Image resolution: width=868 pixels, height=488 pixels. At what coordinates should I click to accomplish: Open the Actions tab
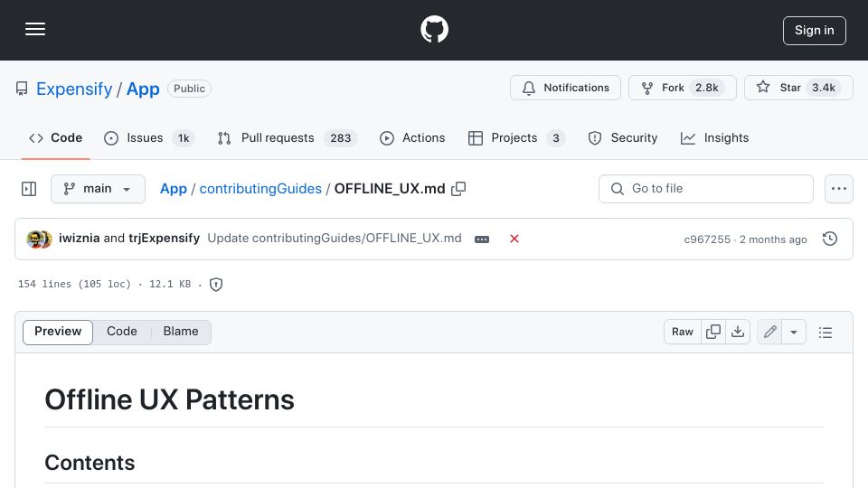pos(412,137)
